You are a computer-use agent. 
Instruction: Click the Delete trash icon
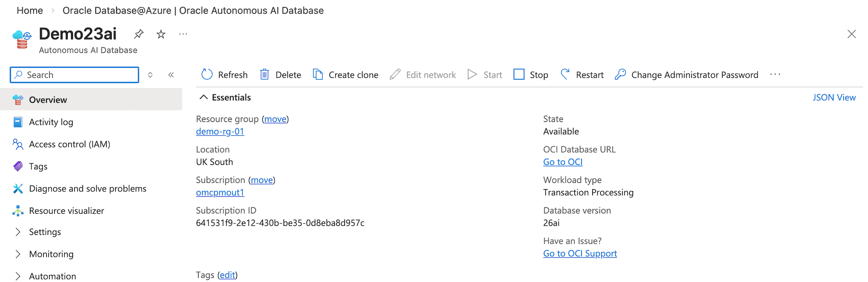click(264, 75)
